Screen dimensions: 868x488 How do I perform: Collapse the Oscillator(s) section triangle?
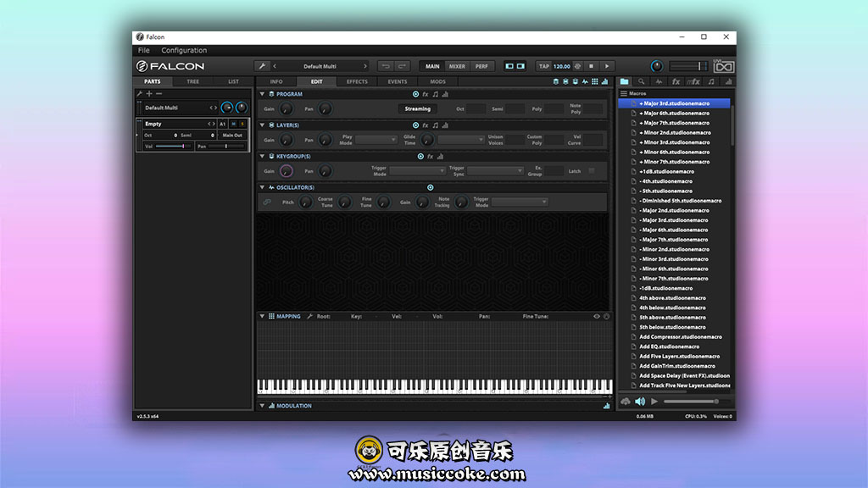coord(263,187)
